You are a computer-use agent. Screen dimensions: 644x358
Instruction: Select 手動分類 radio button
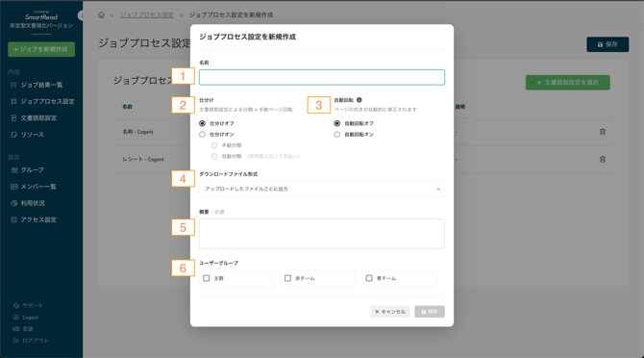click(x=214, y=145)
